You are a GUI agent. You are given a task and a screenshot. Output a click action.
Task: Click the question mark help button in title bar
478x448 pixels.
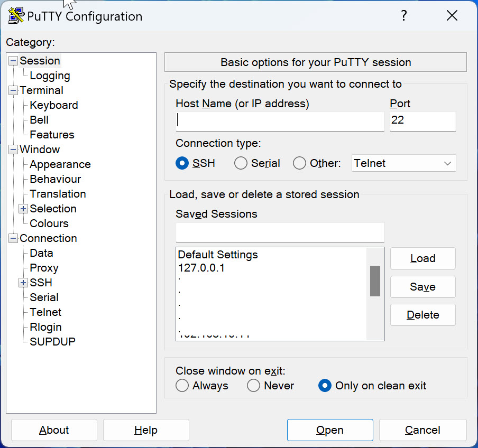(404, 15)
